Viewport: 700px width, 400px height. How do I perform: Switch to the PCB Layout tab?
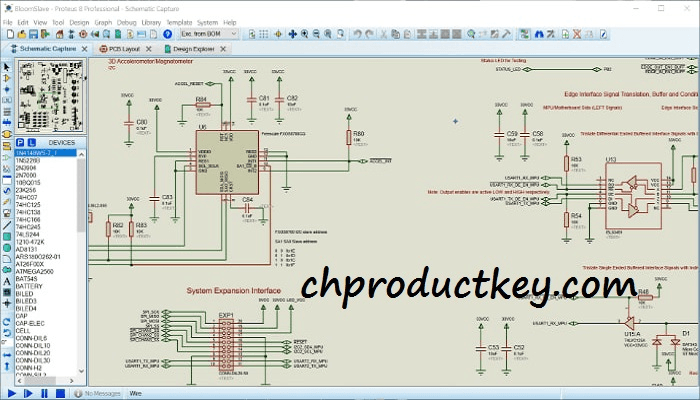[124, 49]
